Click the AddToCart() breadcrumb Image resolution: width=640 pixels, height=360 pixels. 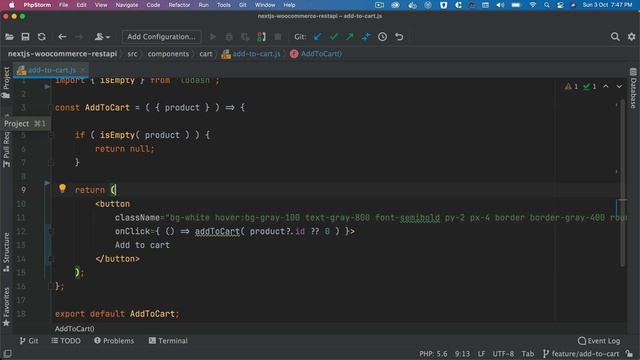[316, 54]
